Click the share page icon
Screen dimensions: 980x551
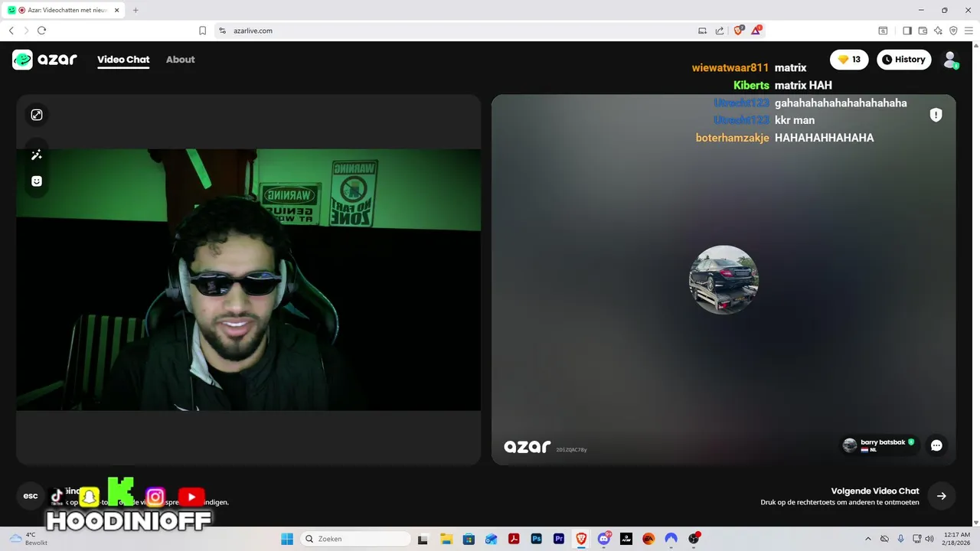(720, 31)
